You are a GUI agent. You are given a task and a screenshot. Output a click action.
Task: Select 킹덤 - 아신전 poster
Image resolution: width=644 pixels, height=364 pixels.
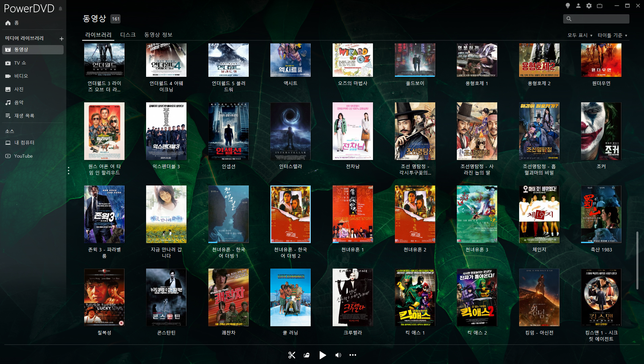539,297
